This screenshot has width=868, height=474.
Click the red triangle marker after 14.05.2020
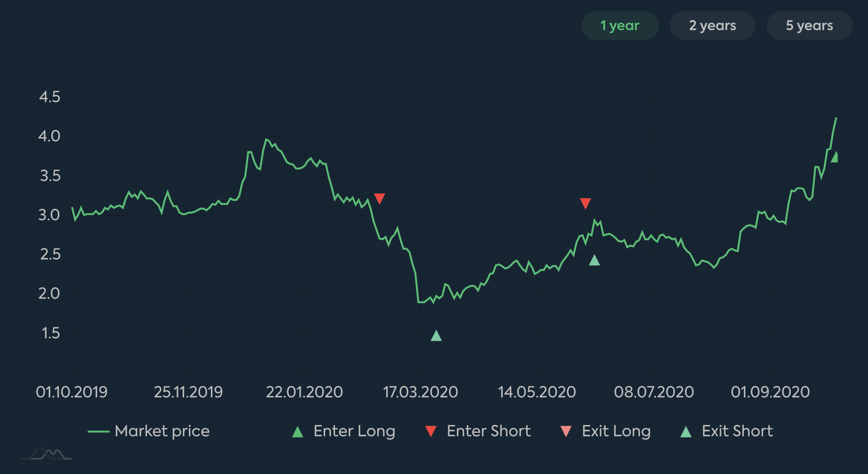tap(585, 203)
